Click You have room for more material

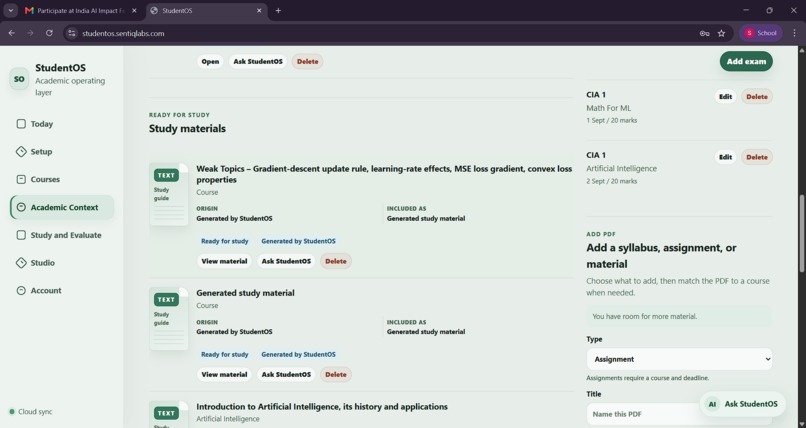(679, 317)
